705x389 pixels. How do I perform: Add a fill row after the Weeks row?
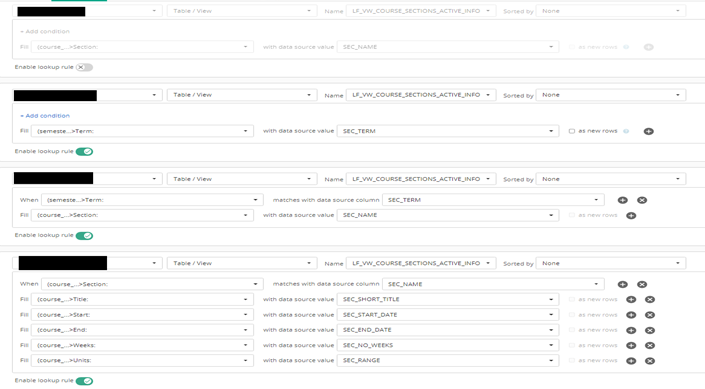pos(631,345)
